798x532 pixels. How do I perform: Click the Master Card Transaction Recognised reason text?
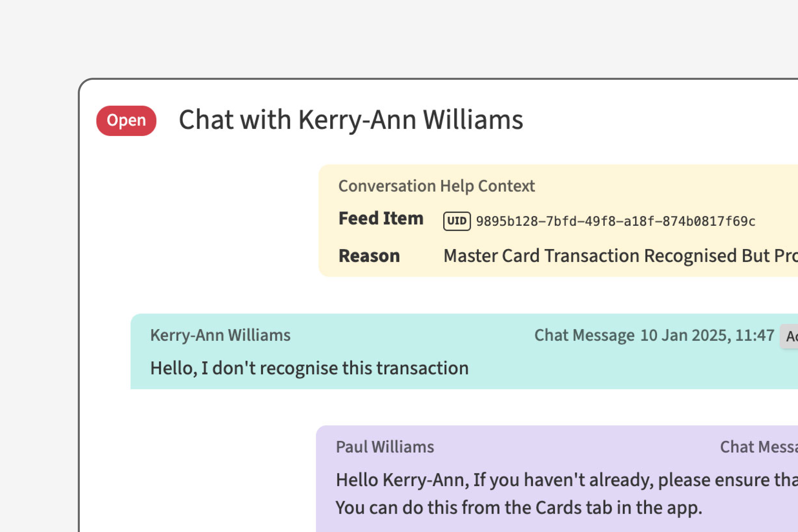tap(620, 255)
